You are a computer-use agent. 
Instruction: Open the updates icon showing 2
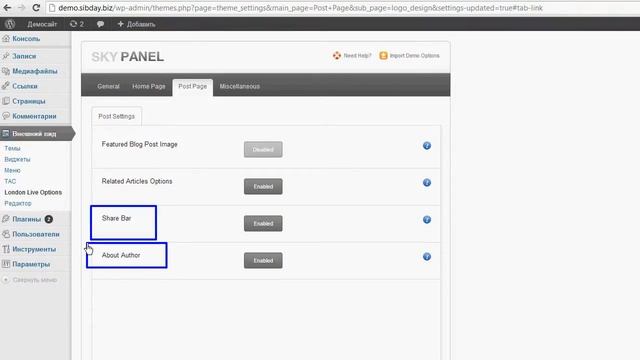tap(77, 24)
